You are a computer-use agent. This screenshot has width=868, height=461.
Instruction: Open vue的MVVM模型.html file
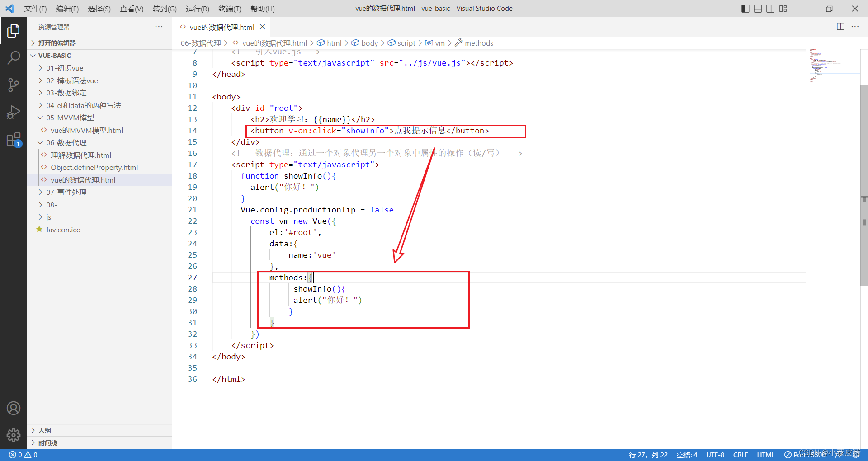point(99,130)
